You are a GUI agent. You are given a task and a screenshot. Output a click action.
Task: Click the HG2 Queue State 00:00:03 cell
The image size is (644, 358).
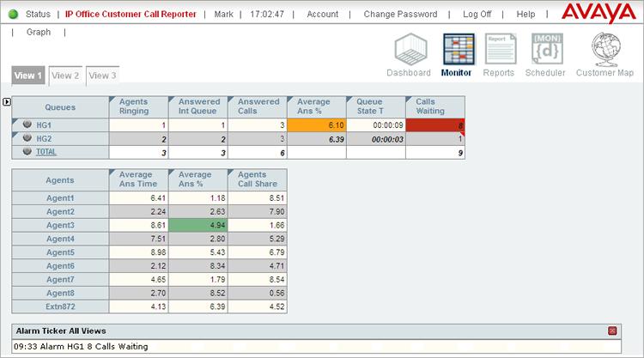click(x=376, y=139)
